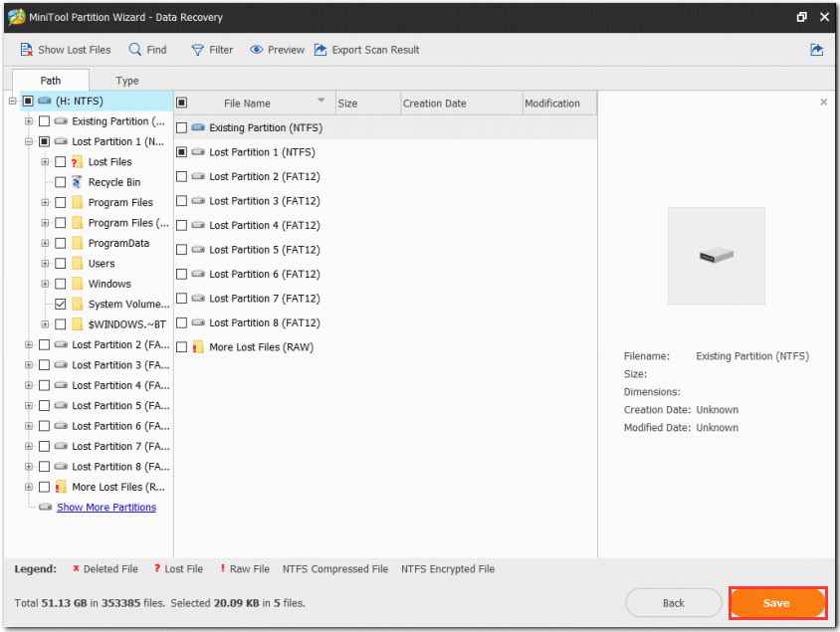Check the More Lost Files (RAW) entry
This screenshot has height=632, width=840.
point(181,347)
